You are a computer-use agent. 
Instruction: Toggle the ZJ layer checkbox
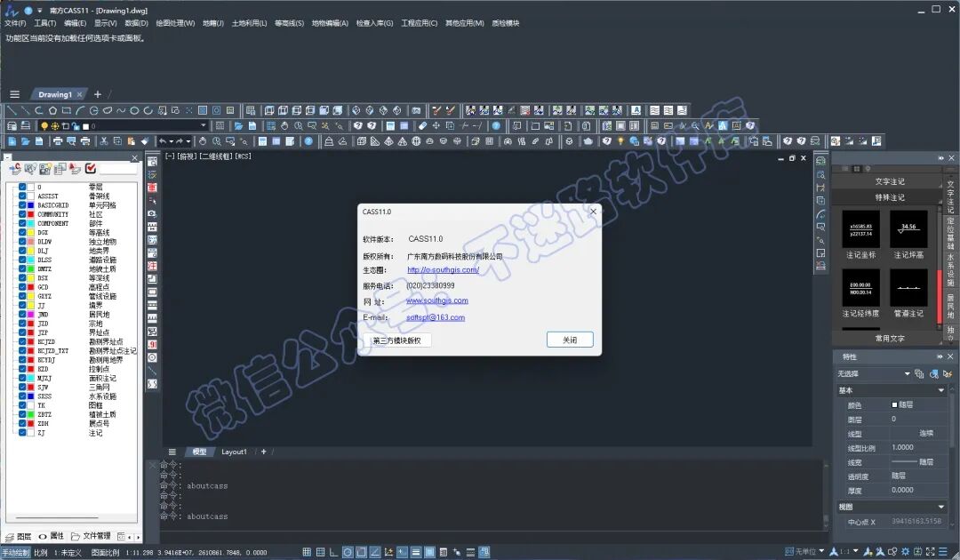click(22, 433)
